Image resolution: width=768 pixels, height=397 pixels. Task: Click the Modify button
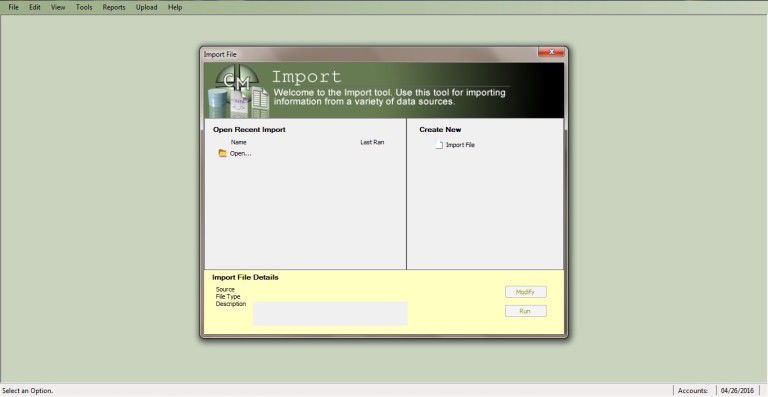click(x=526, y=292)
